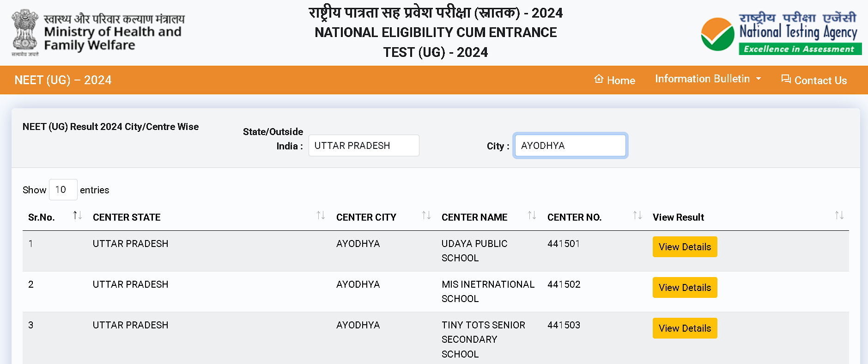Click AYODHYA city cell in row 2
Viewport: 868px width, 364px height.
click(358, 284)
